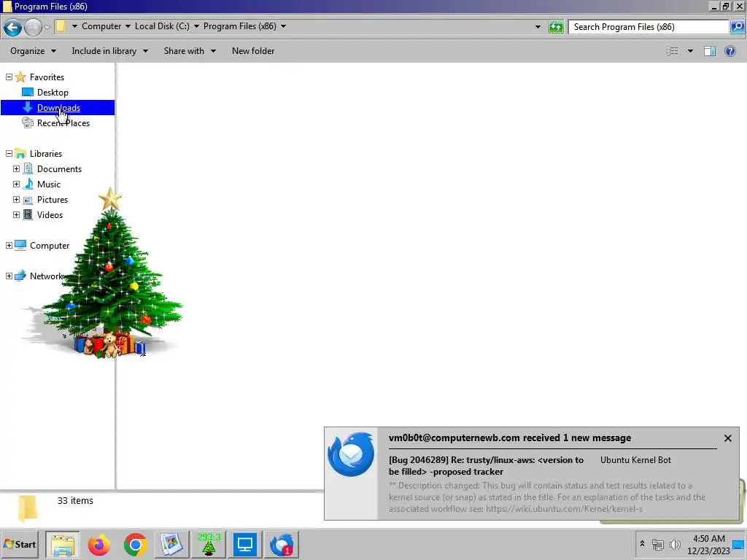Select Network in the navigation pane

pyautogui.click(x=46, y=276)
